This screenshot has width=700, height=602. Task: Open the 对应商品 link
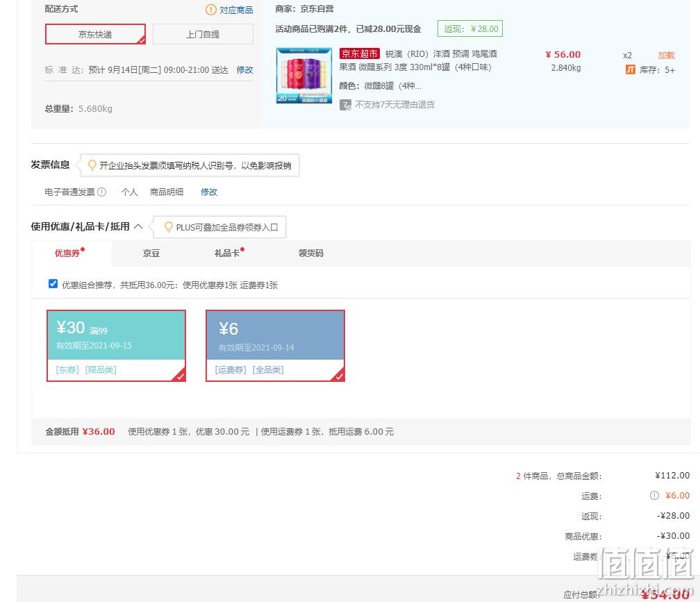pos(236,10)
